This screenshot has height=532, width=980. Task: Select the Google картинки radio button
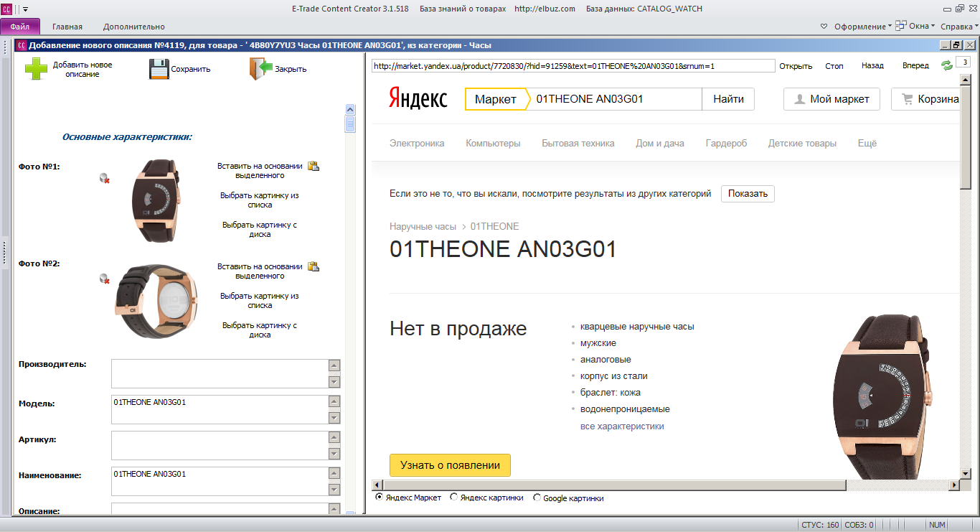point(537,497)
